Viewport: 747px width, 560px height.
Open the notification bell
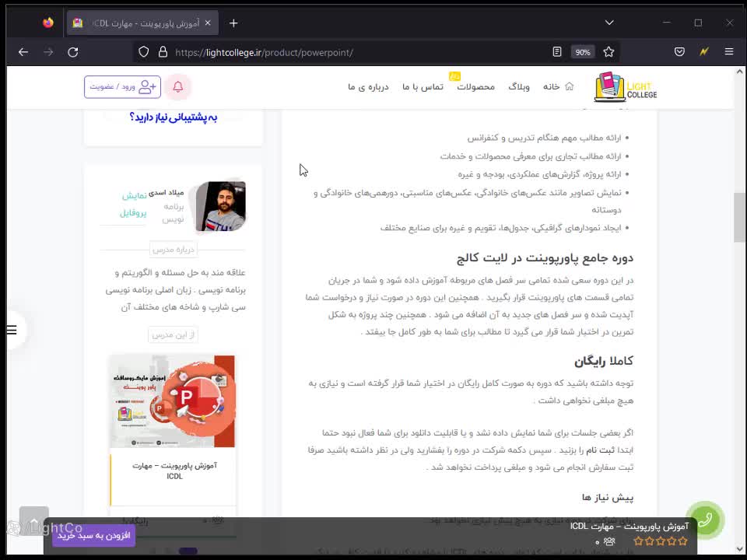178,86
